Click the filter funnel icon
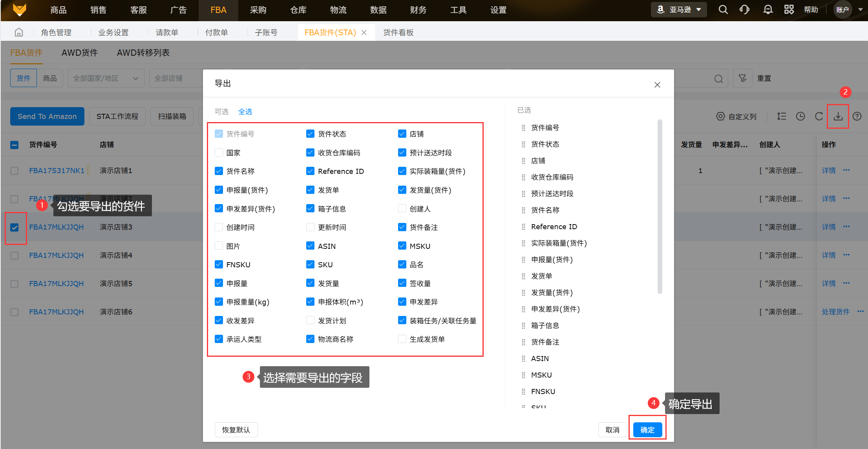868x449 pixels. click(742, 78)
